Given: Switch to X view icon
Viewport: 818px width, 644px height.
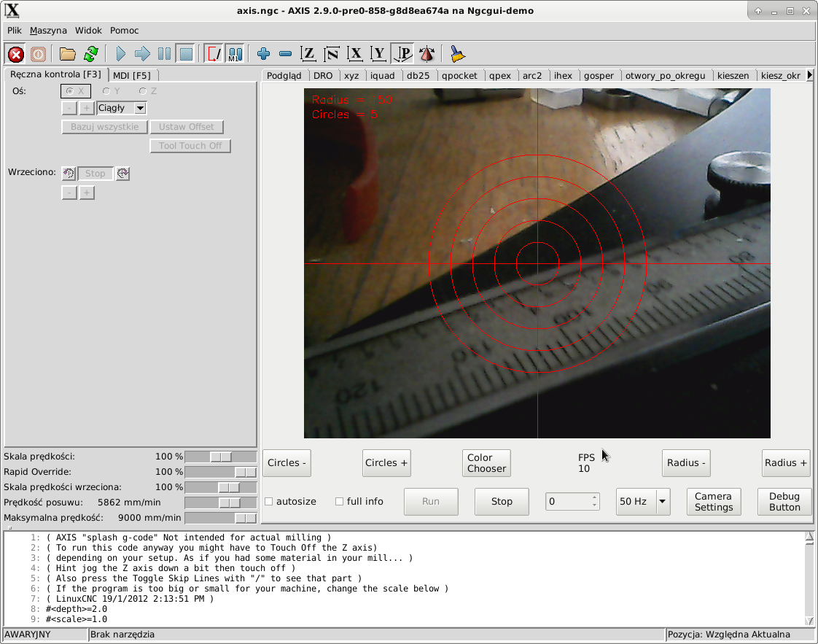Looking at the screenshot, I should click(x=355, y=54).
